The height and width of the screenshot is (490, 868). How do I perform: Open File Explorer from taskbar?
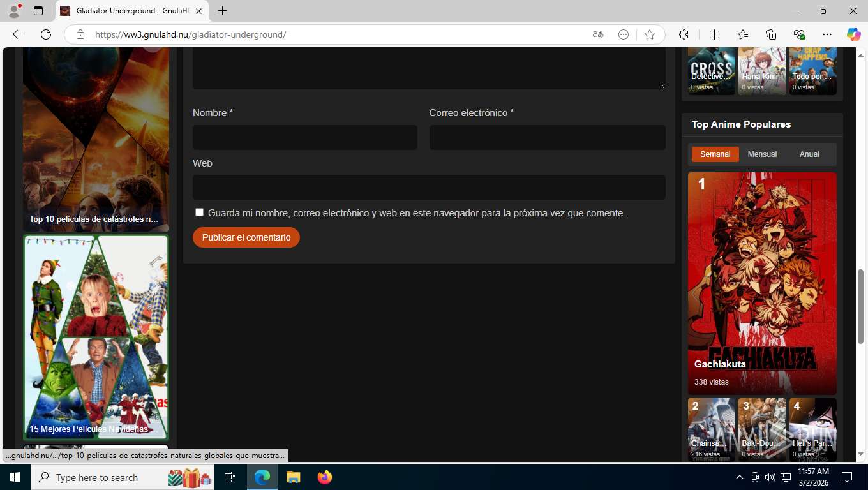[293, 477]
